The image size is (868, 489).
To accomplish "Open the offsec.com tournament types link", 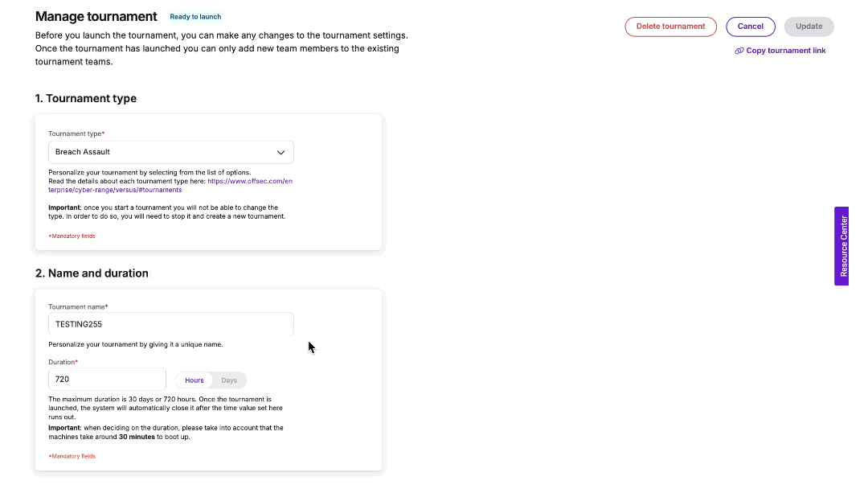I will tap(250, 181).
